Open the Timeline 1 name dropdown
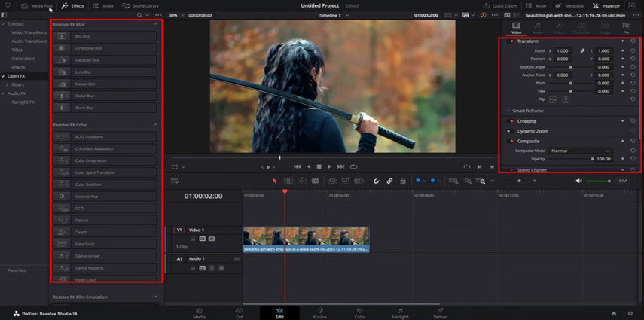 [347, 15]
